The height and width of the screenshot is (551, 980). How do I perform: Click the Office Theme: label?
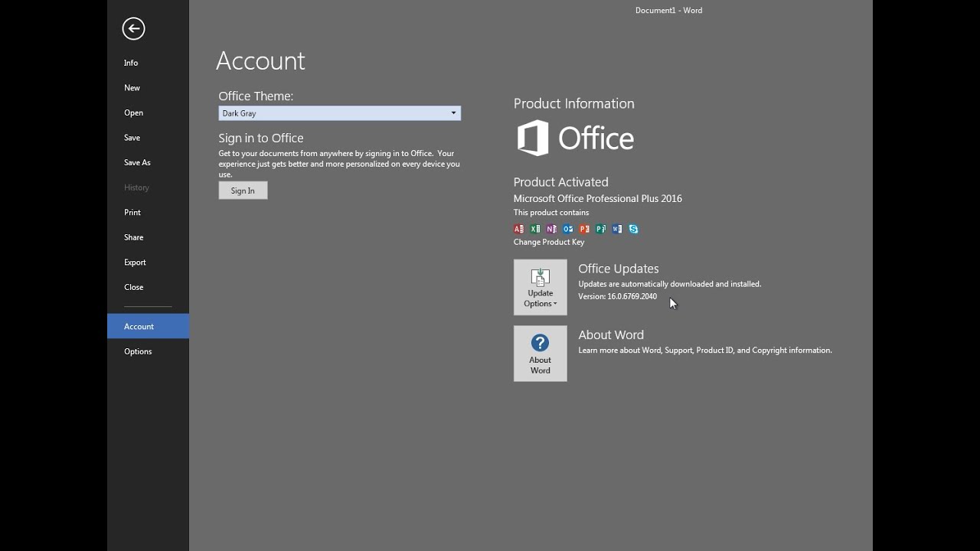(x=256, y=96)
